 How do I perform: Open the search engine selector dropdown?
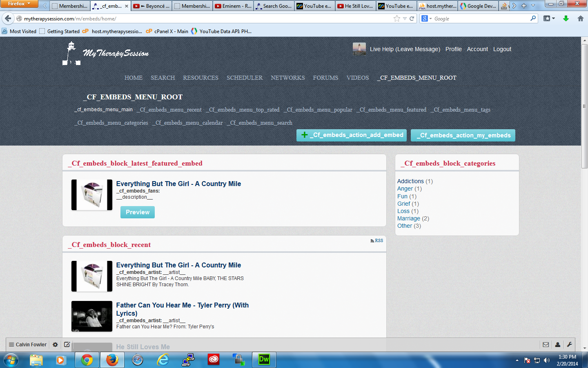click(x=426, y=18)
